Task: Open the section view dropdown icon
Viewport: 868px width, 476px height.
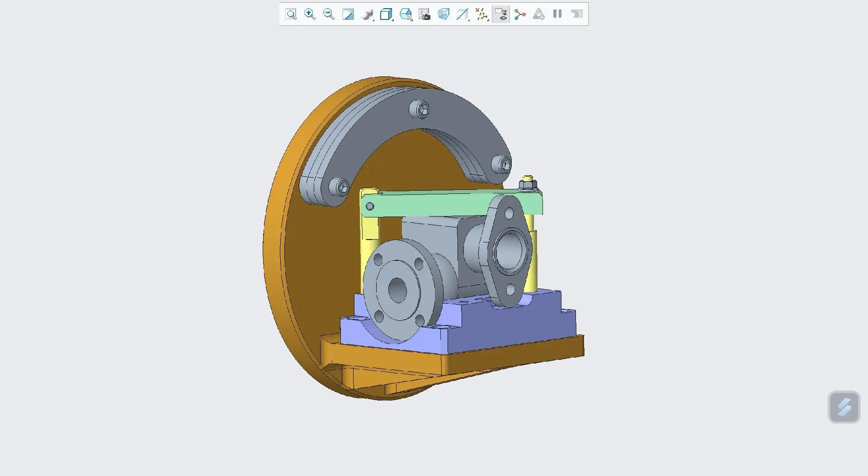Action: (x=462, y=14)
